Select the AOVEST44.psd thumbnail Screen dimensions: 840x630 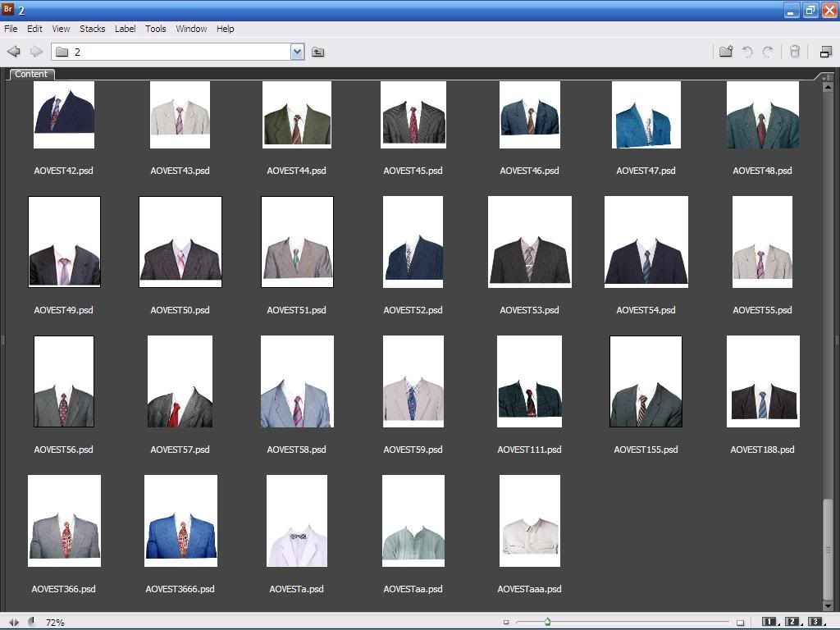point(297,115)
